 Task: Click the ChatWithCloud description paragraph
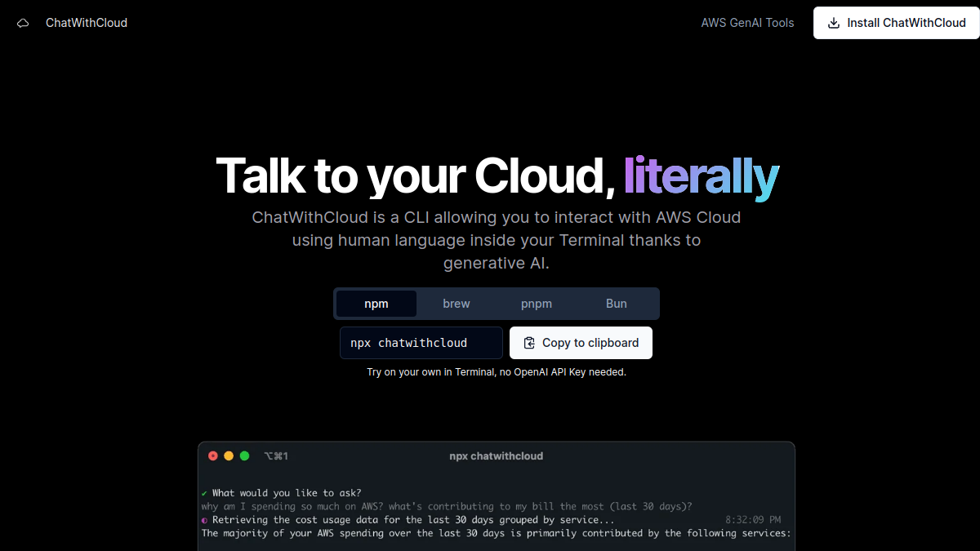point(497,240)
